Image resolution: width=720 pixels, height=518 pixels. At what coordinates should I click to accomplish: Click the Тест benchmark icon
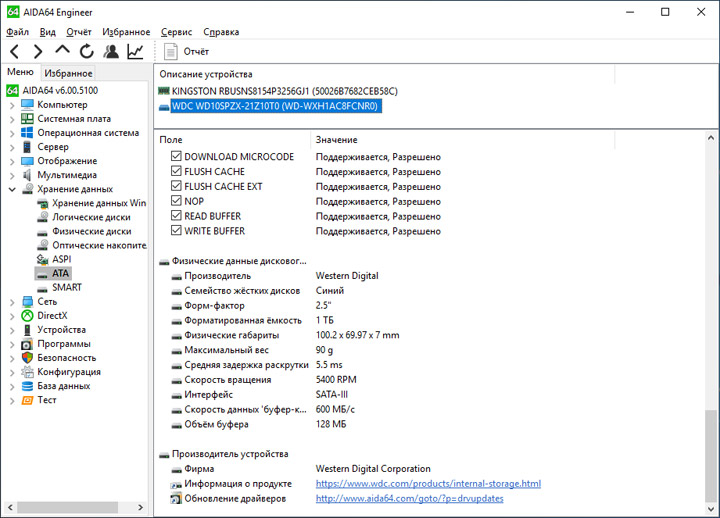28,400
